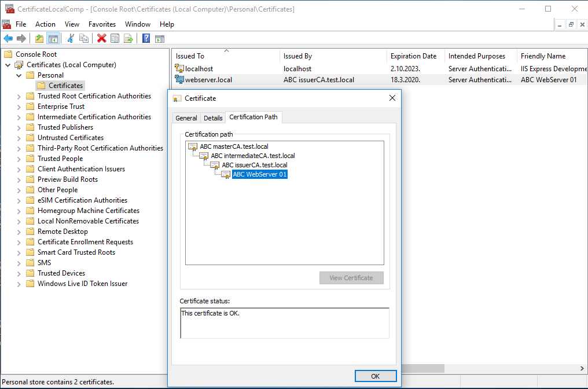588x389 pixels.
Task: Collapse the Certificates (Local Computer) node
Action: pyautogui.click(x=8, y=65)
